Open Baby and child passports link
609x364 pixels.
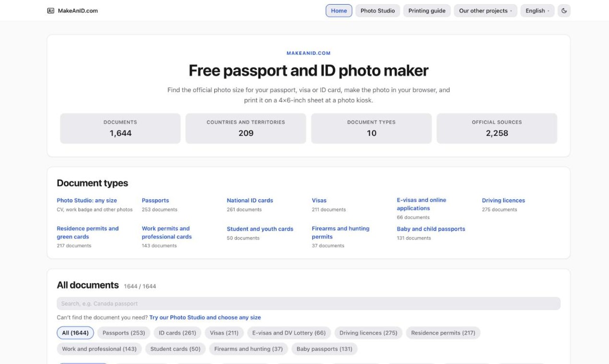pyautogui.click(x=431, y=229)
